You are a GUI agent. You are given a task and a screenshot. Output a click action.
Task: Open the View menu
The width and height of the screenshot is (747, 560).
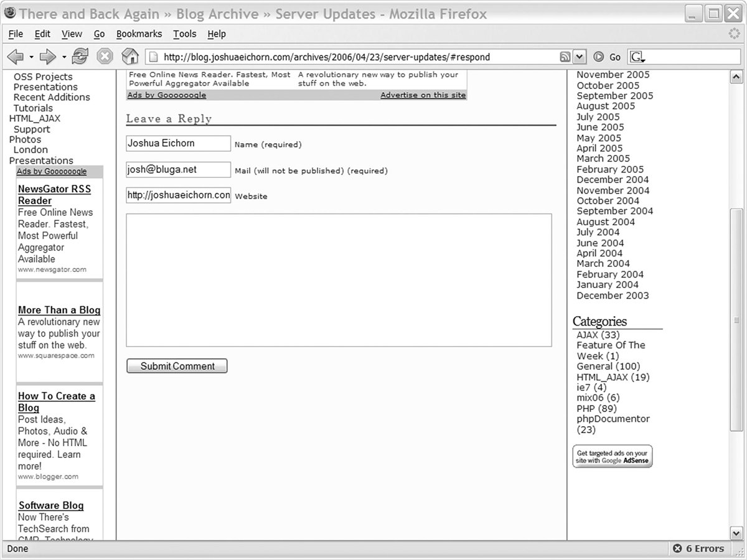coord(72,34)
